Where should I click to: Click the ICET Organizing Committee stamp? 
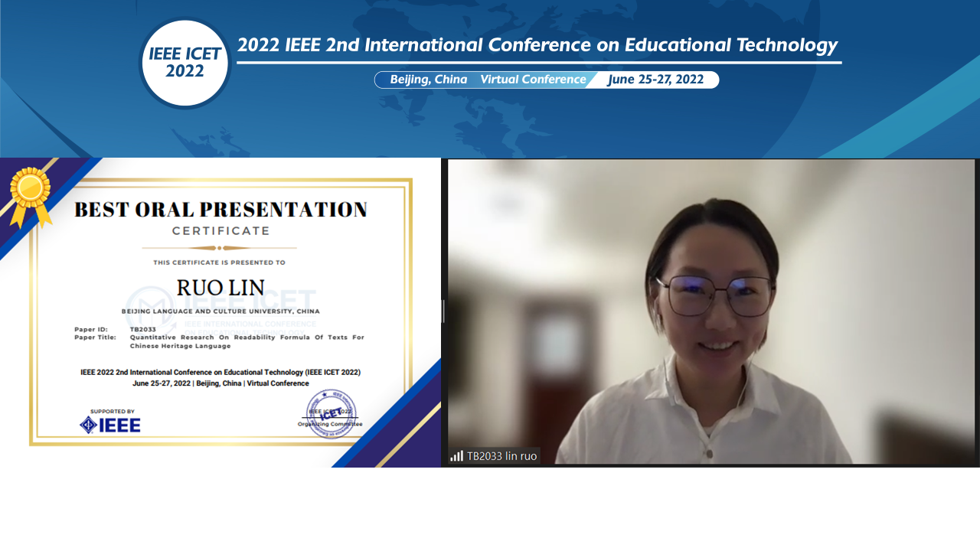(331, 414)
